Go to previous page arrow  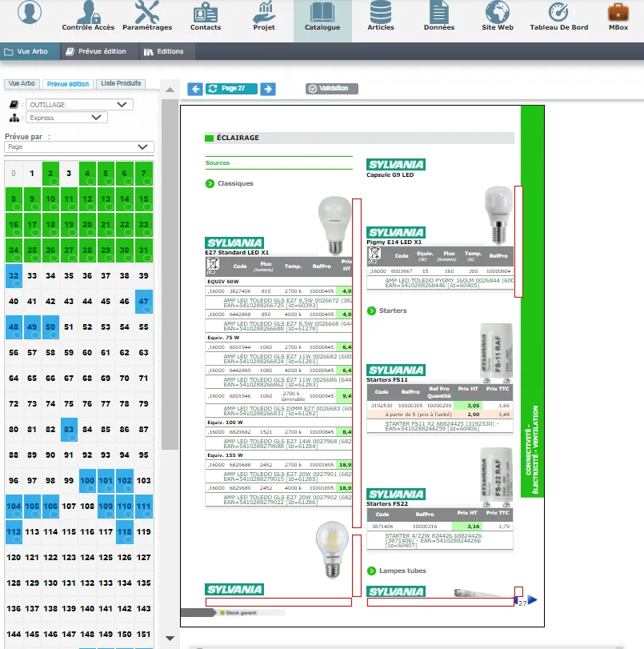(195, 89)
